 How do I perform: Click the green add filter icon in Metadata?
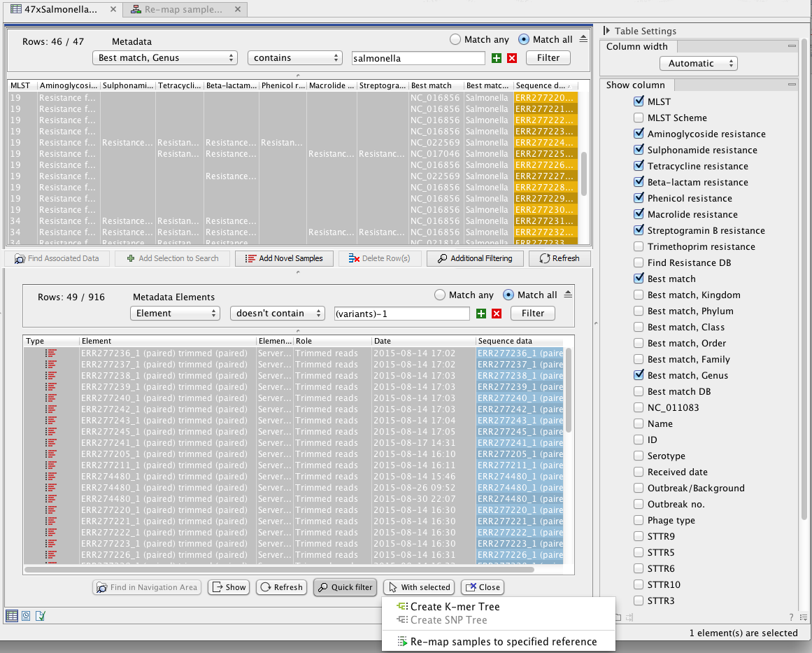point(497,58)
